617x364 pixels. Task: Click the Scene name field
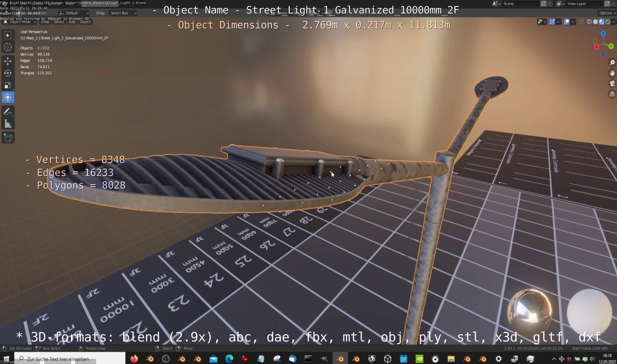point(521,4)
